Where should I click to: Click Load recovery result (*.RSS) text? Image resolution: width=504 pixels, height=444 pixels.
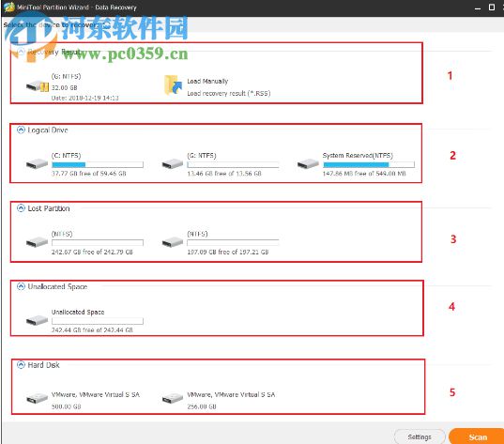coord(229,93)
